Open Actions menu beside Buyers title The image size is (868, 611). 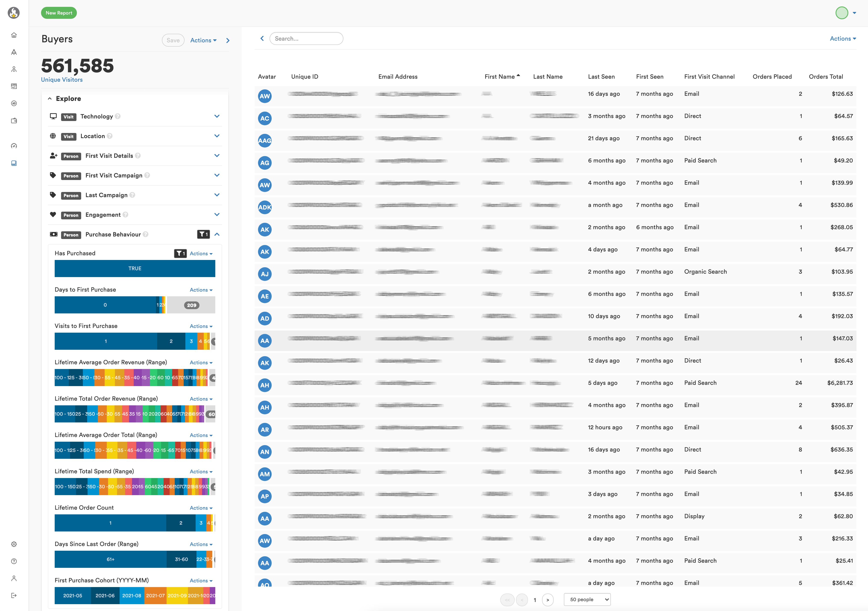[203, 40]
